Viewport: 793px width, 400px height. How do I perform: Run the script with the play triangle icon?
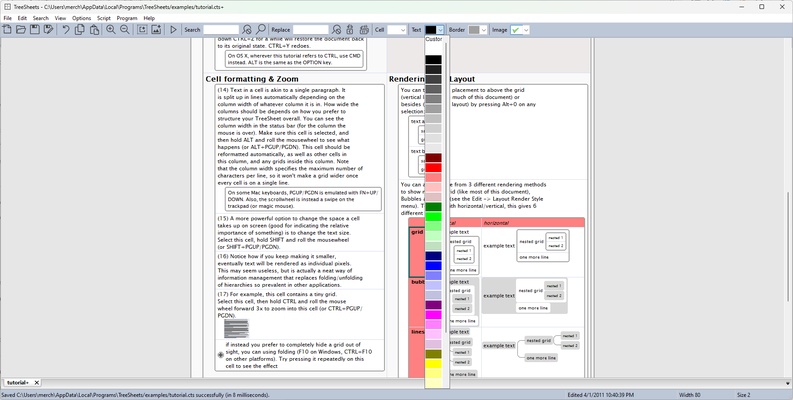173,30
